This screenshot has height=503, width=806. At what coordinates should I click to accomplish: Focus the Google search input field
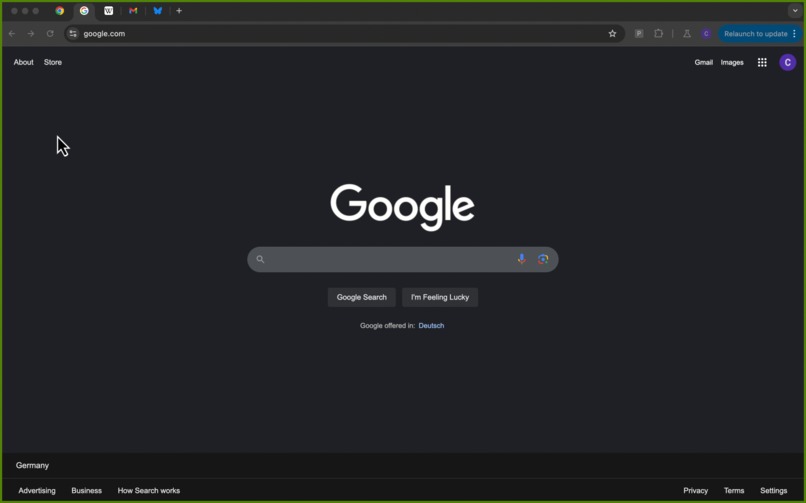coord(391,259)
